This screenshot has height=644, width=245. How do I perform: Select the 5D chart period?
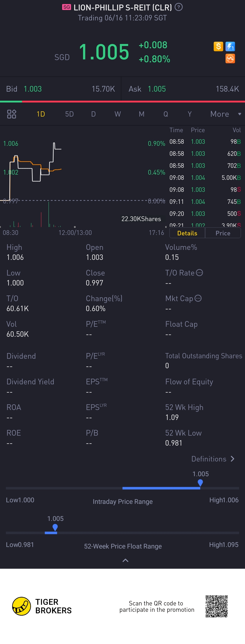[x=69, y=114]
